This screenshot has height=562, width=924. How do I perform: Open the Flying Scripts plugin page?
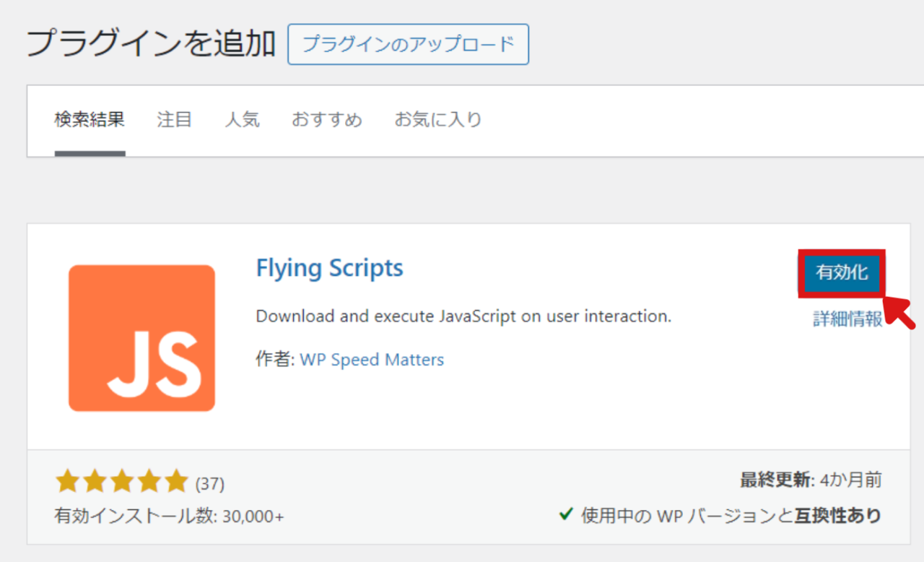(x=329, y=268)
